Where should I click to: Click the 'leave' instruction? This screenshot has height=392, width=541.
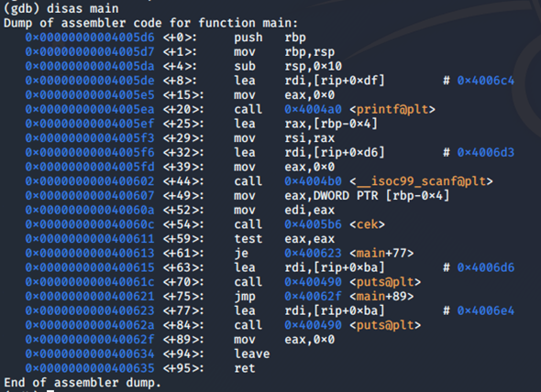[252, 354]
